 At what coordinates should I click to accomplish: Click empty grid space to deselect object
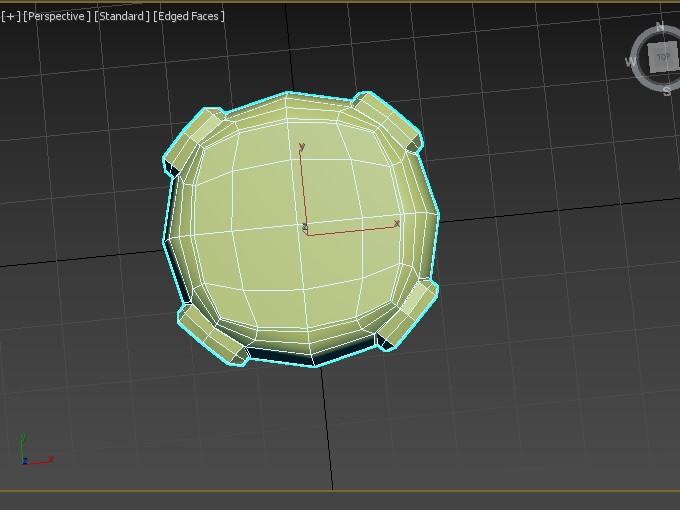coord(540,400)
